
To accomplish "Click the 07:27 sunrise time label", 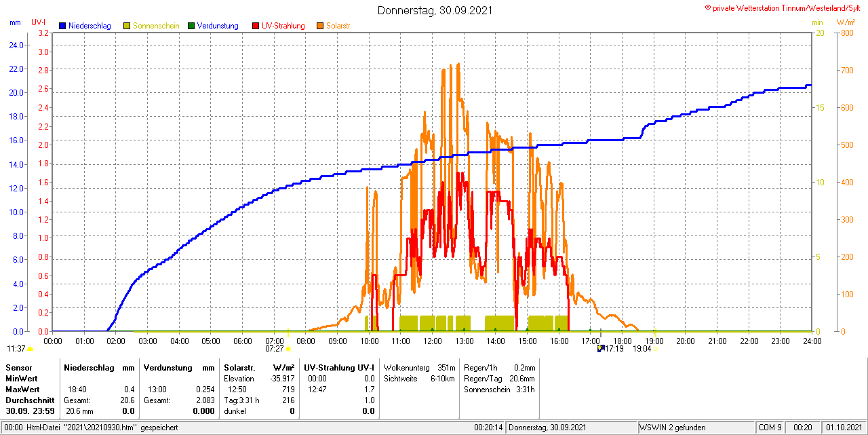I will coord(274,349).
